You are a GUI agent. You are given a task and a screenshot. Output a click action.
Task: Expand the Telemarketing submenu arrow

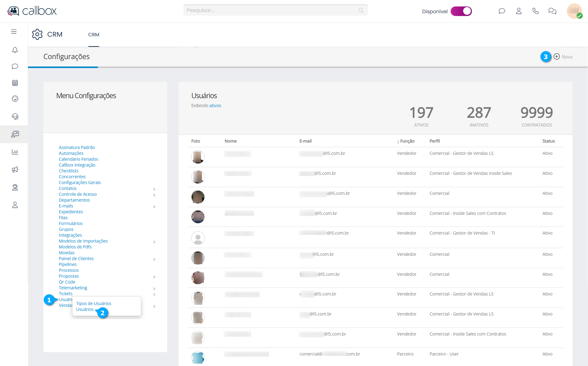154,288
